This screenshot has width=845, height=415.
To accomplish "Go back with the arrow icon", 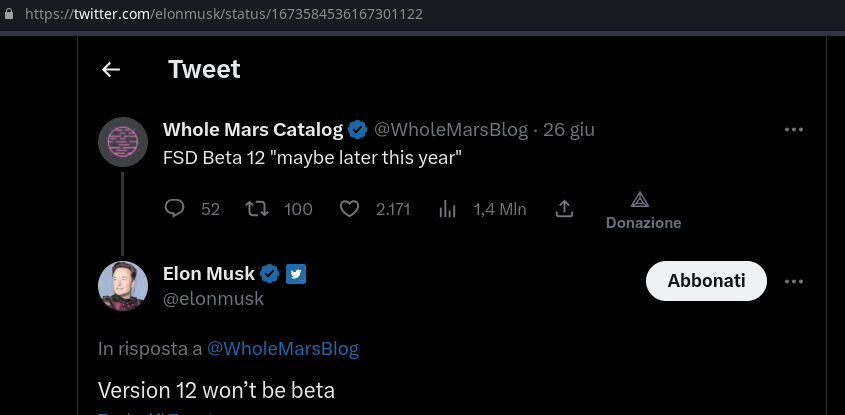I will (x=110, y=70).
